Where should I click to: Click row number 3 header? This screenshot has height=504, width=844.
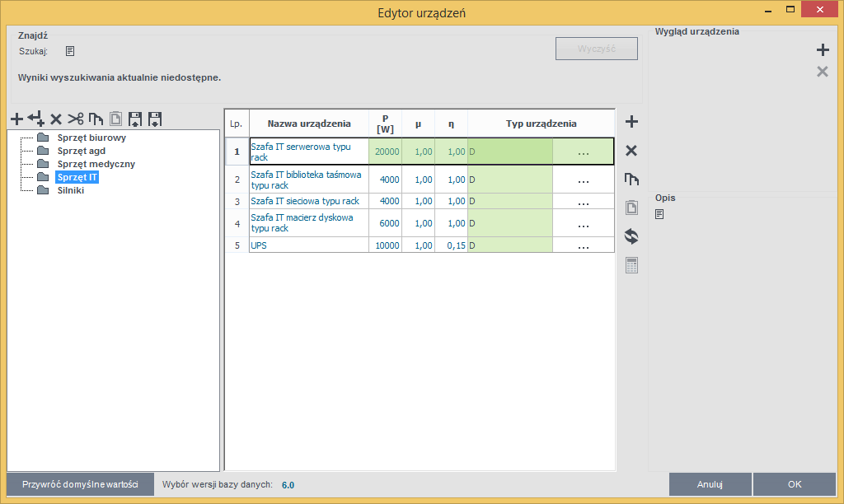(237, 201)
